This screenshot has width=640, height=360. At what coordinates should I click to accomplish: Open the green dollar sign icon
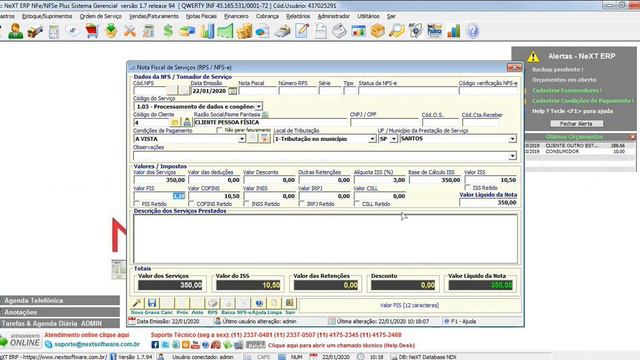pos(168,31)
